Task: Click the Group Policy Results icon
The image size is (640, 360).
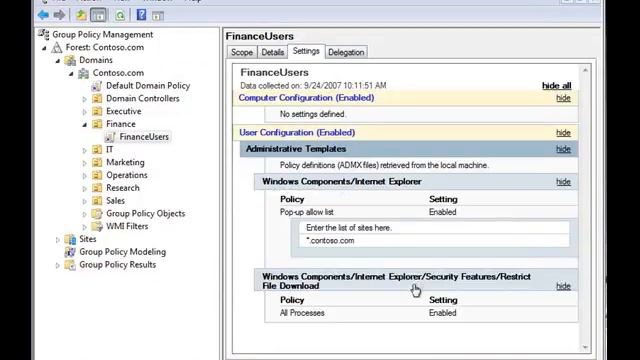Action: point(70,264)
